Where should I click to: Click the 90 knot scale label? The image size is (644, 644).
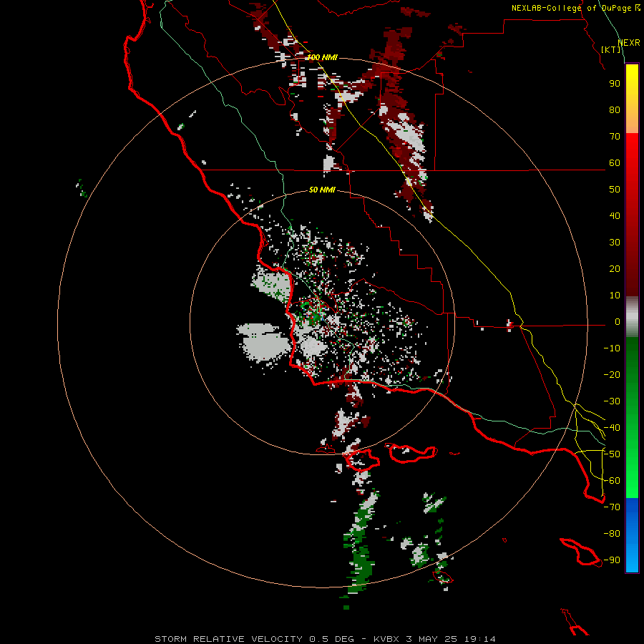coord(615,84)
